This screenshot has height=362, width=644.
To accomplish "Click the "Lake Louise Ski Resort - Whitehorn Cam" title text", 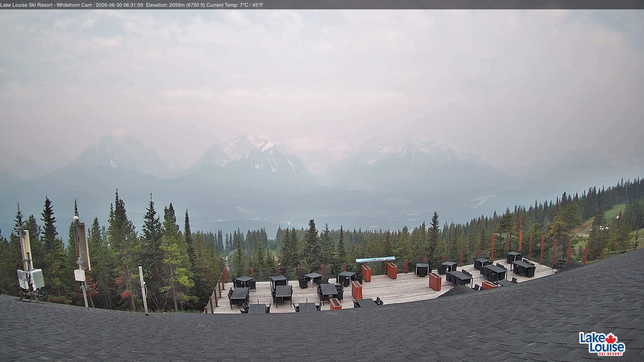I will point(46,5).
